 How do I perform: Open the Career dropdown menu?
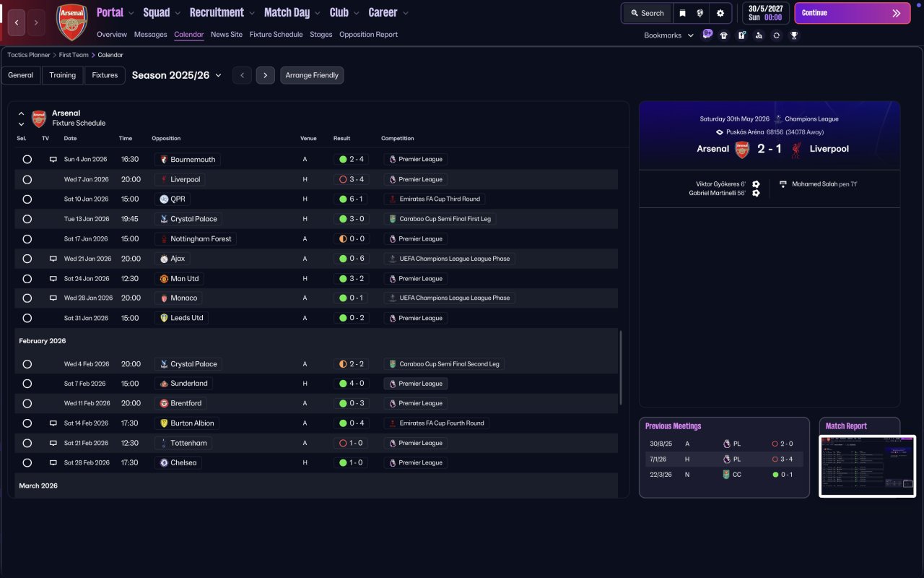pos(388,12)
